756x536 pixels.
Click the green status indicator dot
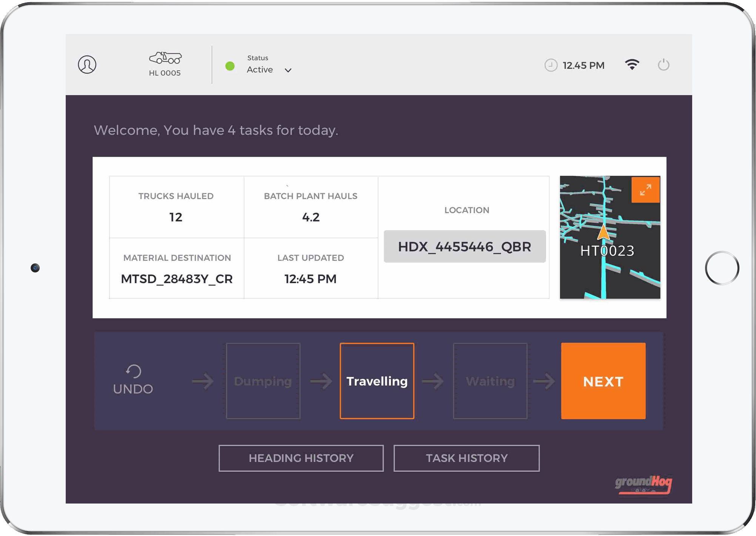tap(230, 66)
